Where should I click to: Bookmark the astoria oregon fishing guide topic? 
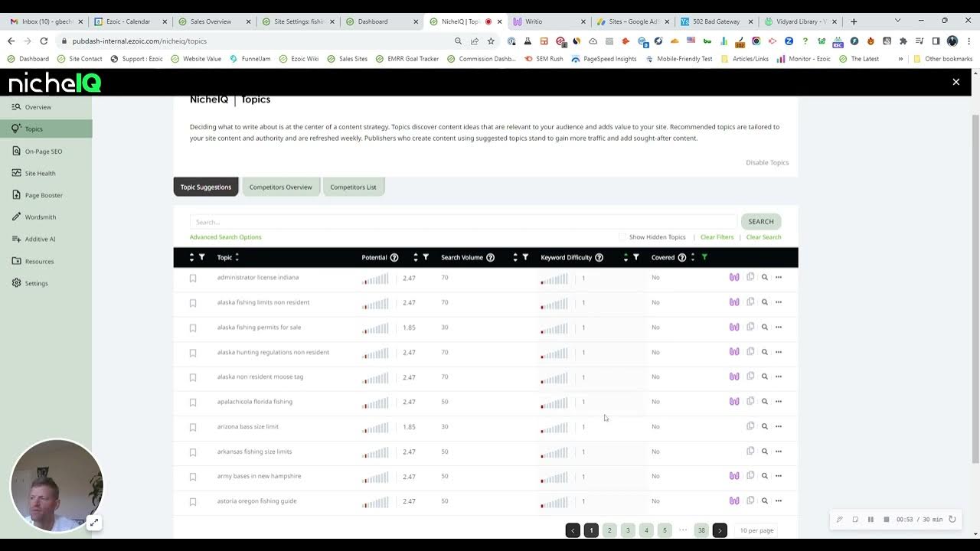pos(193,502)
